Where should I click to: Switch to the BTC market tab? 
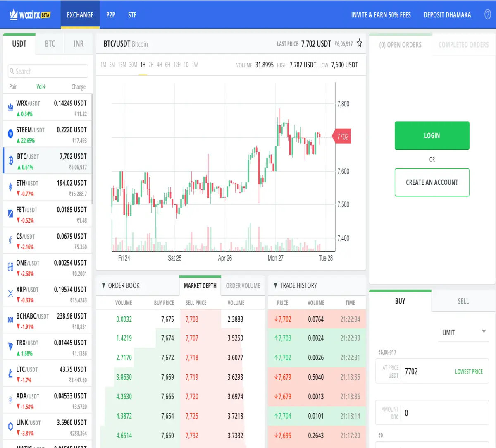coord(50,44)
